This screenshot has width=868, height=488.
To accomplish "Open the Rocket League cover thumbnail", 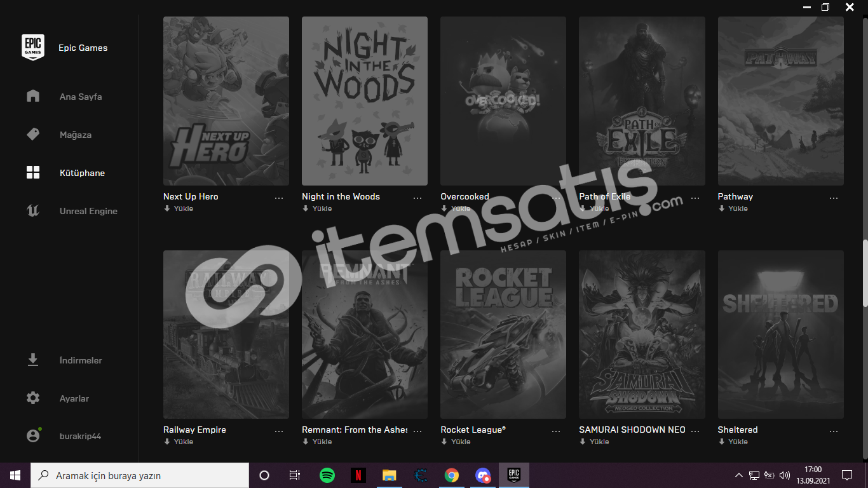I will [503, 334].
